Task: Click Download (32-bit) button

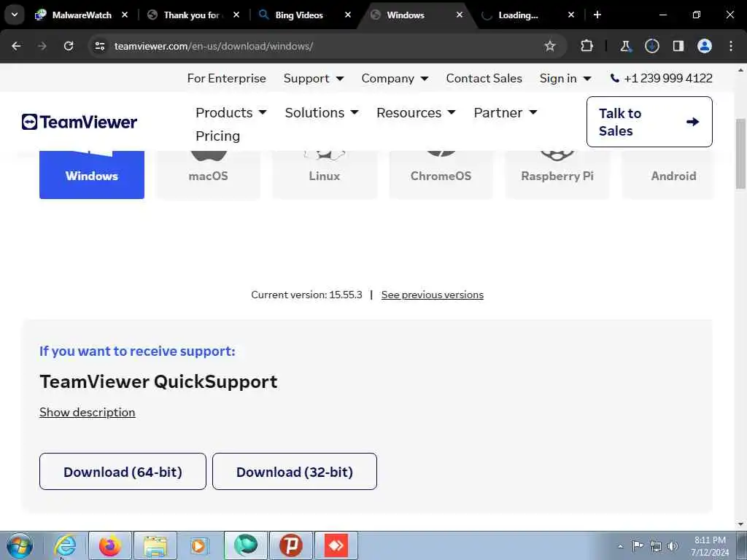Action: 295,472
